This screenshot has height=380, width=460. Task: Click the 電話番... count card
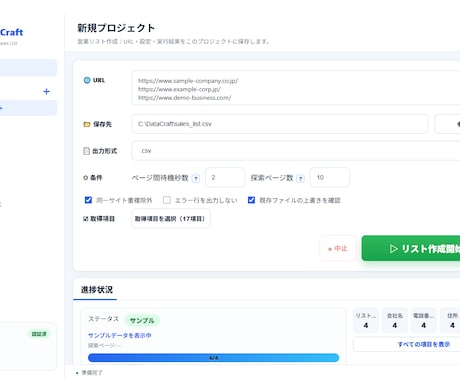[x=423, y=320]
